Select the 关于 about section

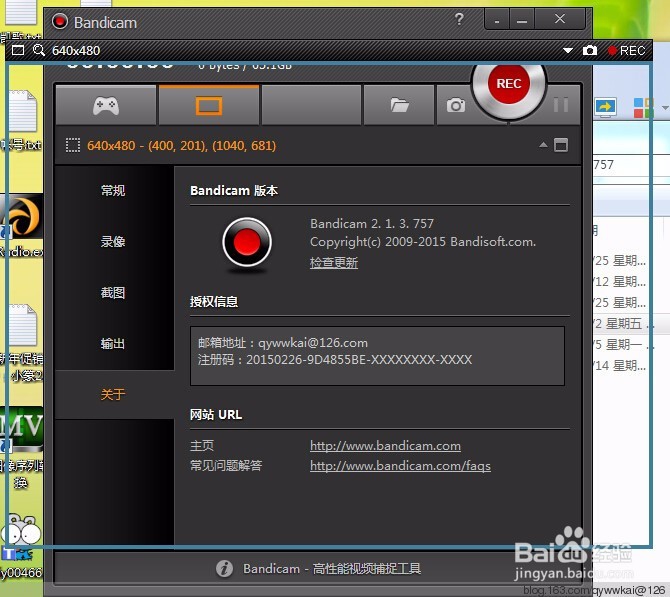click(113, 394)
